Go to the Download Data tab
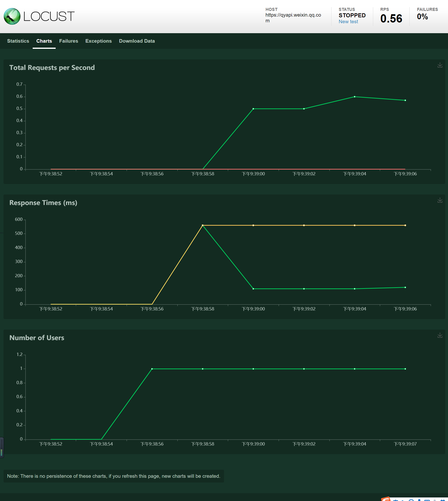The image size is (448, 501). pos(137,41)
